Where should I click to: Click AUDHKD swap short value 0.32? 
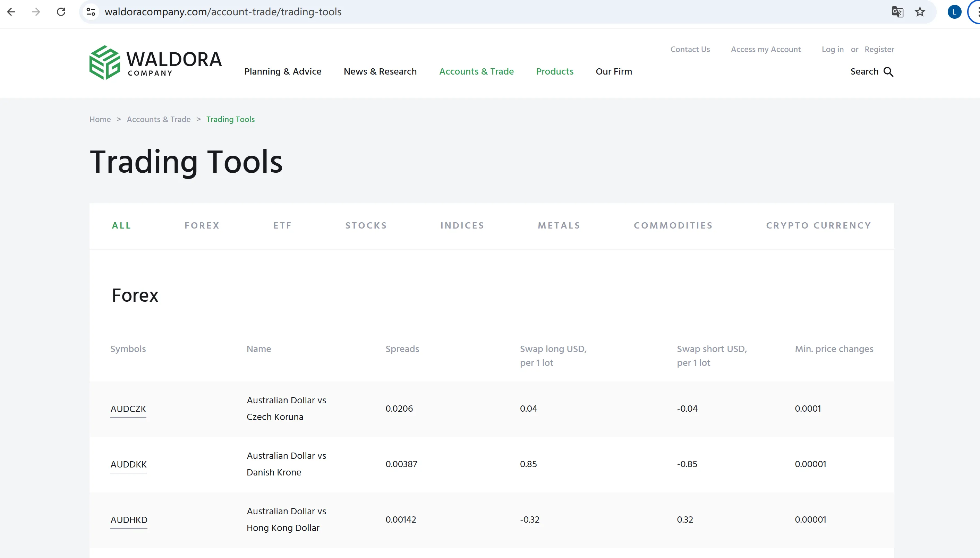click(x=685, y=520)
